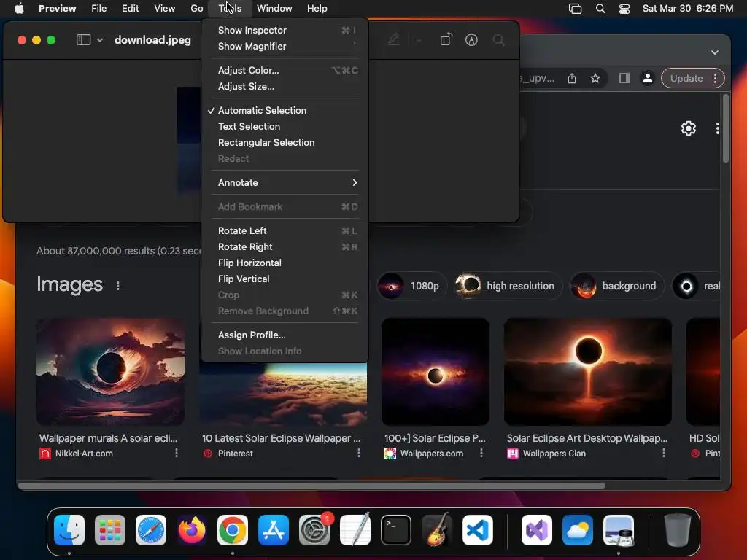The height and width of the screenshot is (560, 747).
Task: Select Assign Profile... menu item
Action: (285, 335)
